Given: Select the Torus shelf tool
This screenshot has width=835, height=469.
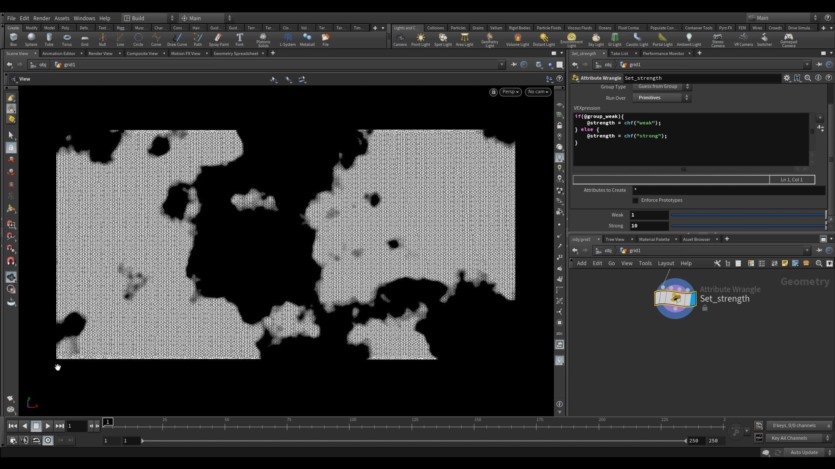Looking at the screenshot, I should [x=67, y=39].
